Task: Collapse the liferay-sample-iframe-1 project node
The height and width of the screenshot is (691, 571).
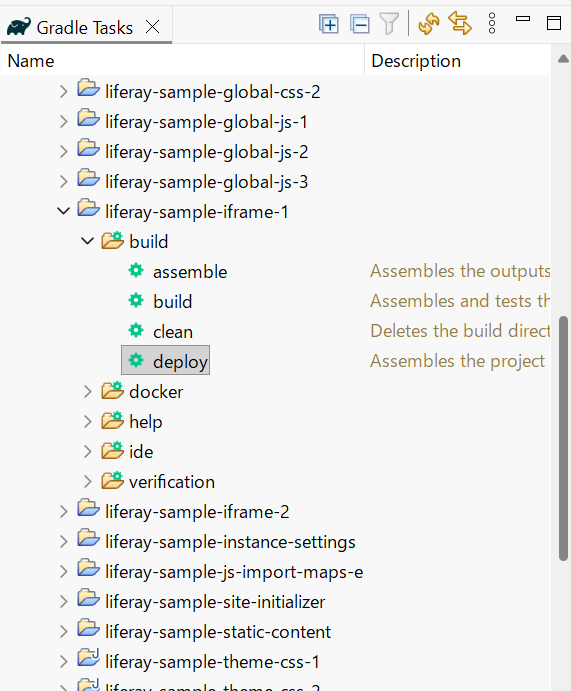Action: coord(64,211)
